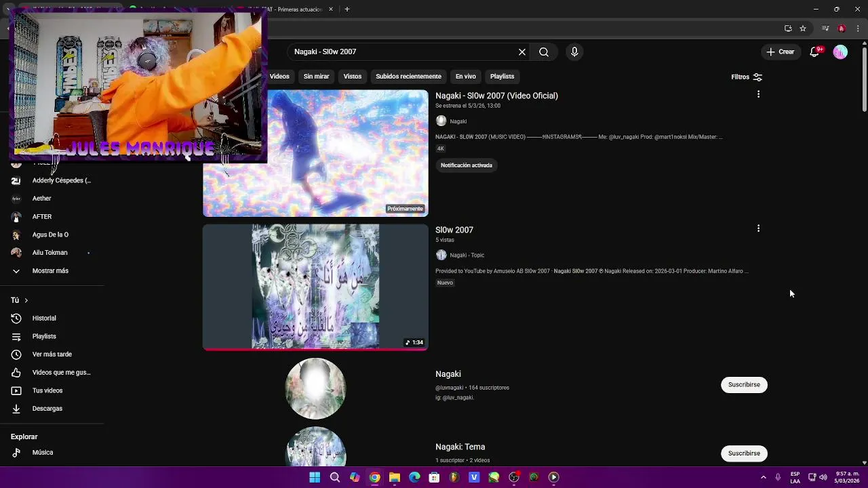Open a new Chrome tab
The width and height of the screenshot is (868, 488).
coord(347,9)
